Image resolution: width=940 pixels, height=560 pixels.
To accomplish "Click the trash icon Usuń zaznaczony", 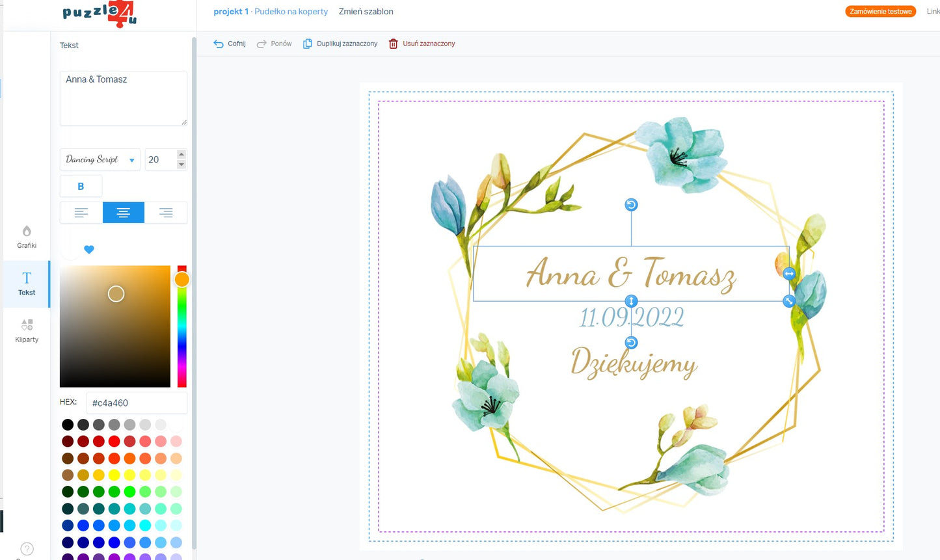I will (x=393, y=44).
